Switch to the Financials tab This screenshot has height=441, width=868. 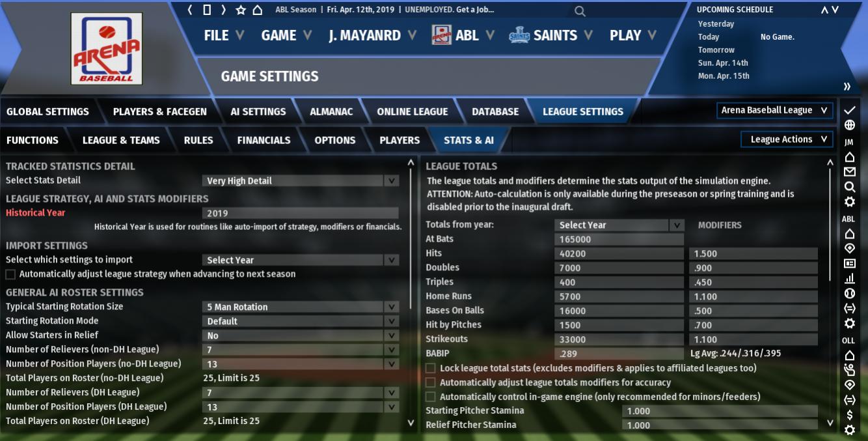(x=264, y=140)
